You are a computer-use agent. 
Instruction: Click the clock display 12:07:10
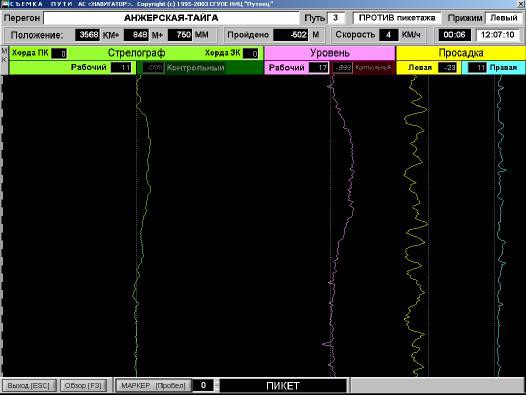pos(498,35)
